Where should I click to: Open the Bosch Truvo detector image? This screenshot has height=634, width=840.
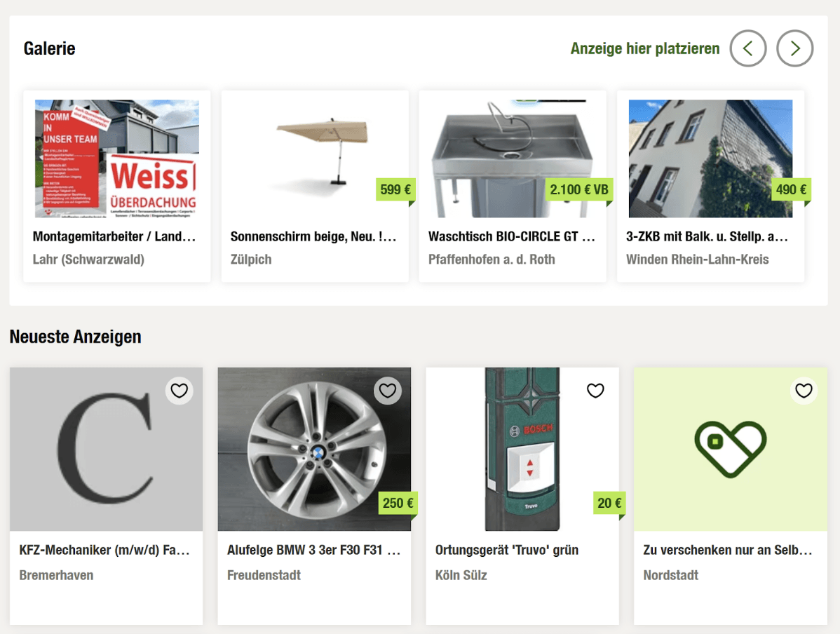[522, 449]
